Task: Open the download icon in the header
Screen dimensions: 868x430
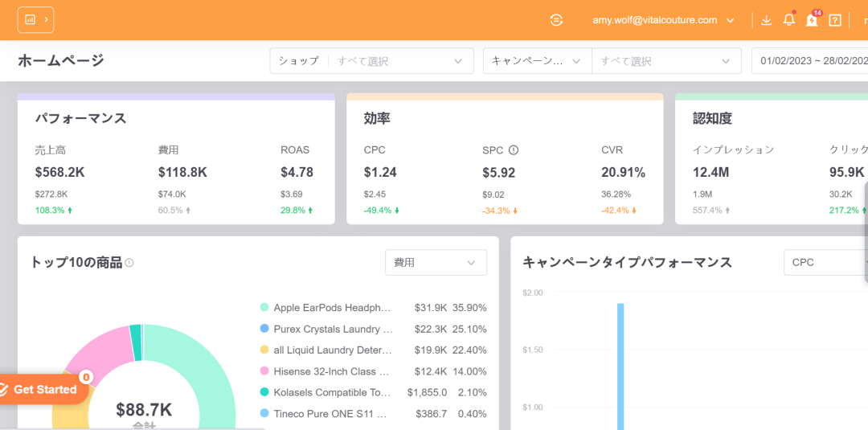Action: click(766, 20)
